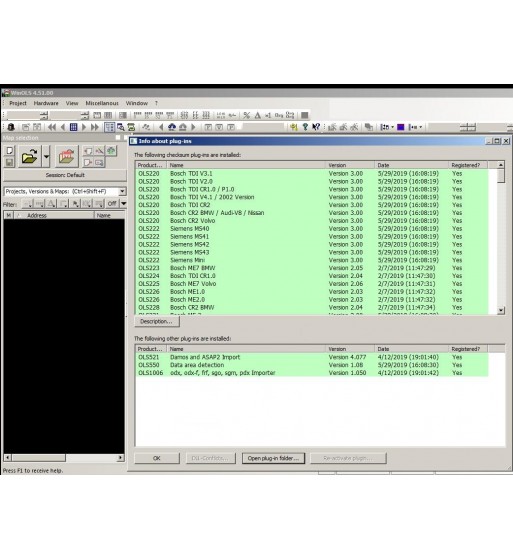This screenshot has height=559, width=513.
Task: Select the Siemens MS43 row
Action: click(312, 252)
